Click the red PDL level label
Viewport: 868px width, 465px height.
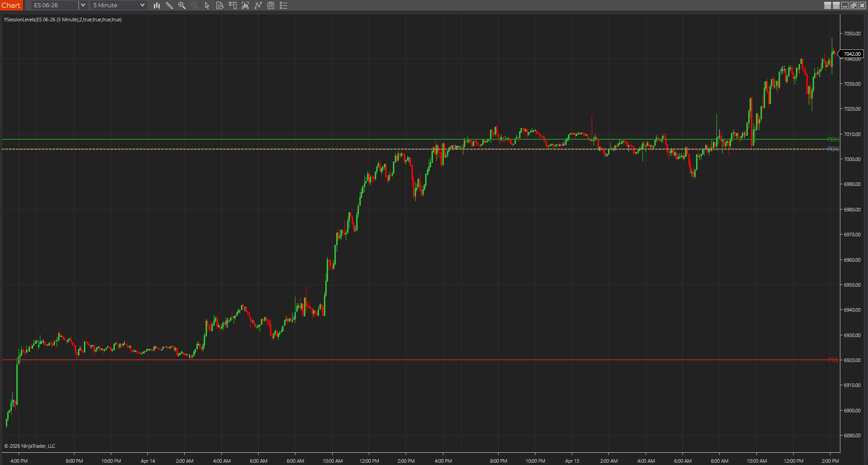coord(832,359)
